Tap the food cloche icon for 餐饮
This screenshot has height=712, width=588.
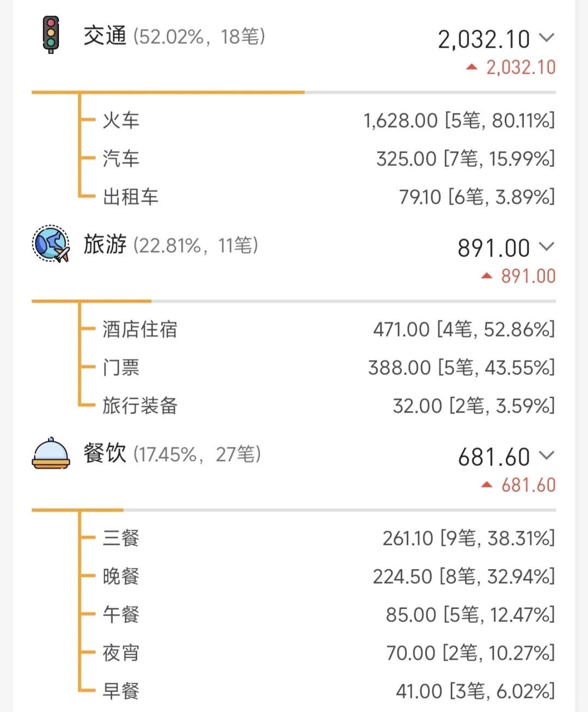pos(51,453)
